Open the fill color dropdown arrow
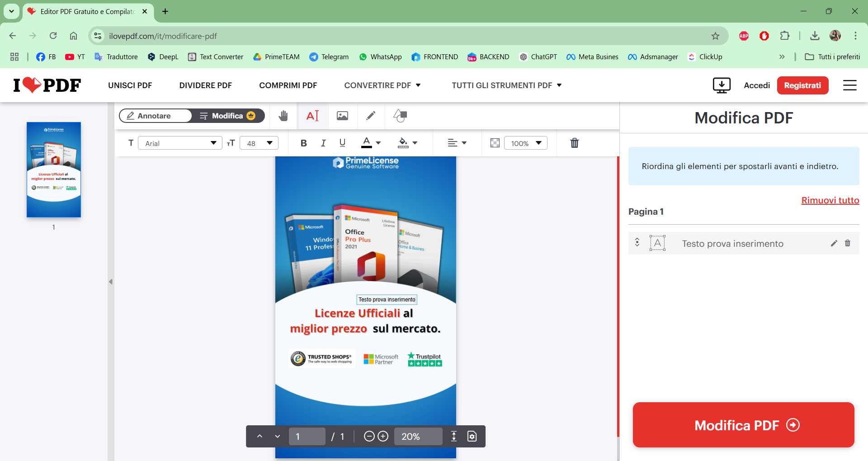This screenshot has height=461, width=868. pos(415,143)
